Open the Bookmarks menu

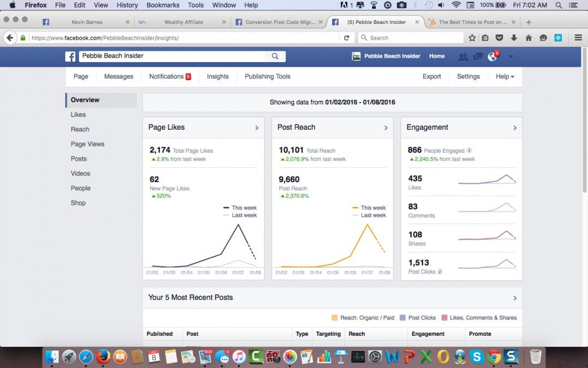163,5
